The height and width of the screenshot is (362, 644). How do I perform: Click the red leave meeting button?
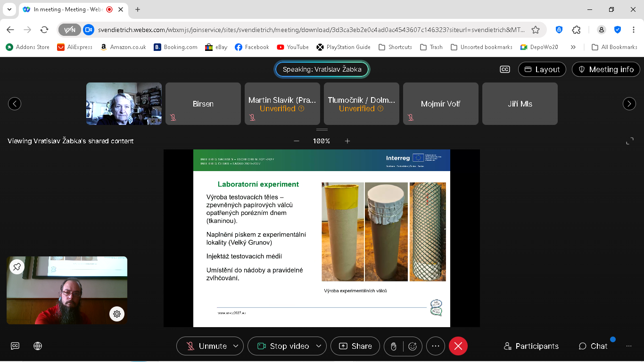click(x=458, y=346)
